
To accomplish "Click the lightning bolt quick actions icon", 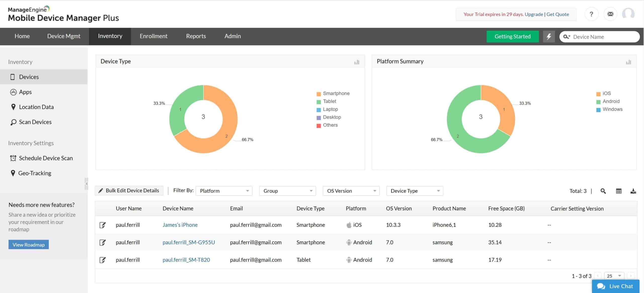I will tap(549, 36).
